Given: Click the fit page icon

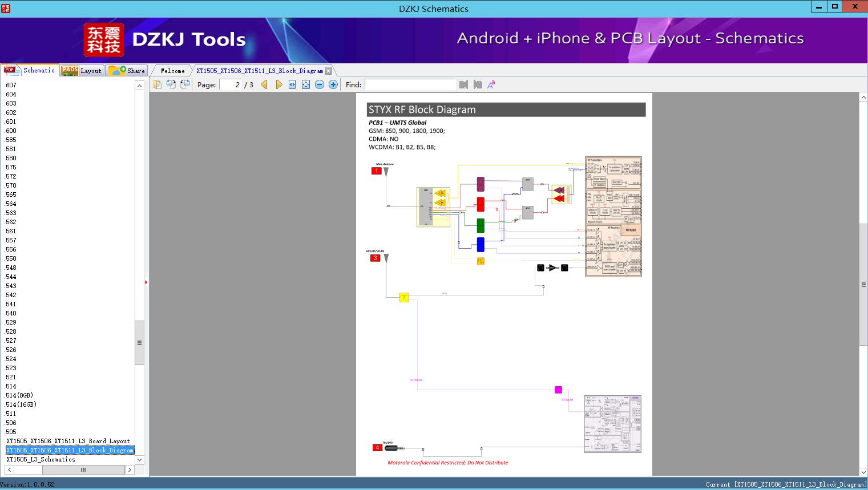Looking at the screenshot, I should point(306,84).
